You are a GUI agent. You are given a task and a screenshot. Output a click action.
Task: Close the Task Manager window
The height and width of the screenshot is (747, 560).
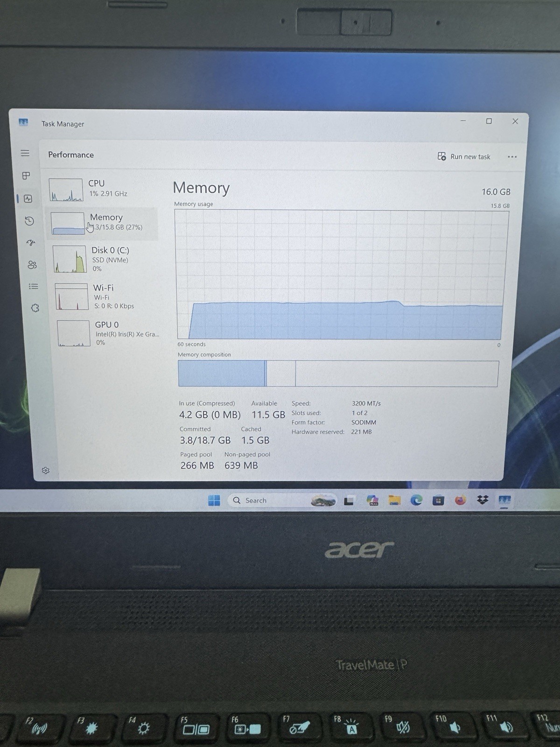[515, 121]
